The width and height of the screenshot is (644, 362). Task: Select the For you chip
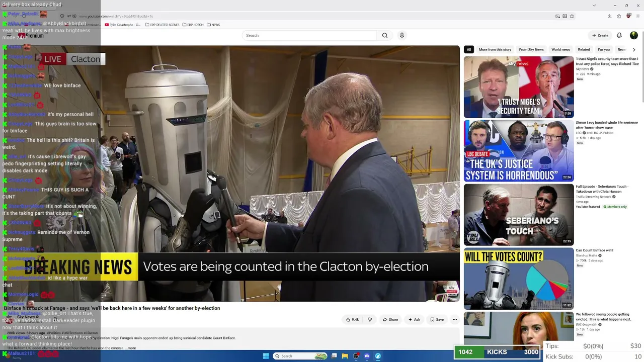point(604,49)
